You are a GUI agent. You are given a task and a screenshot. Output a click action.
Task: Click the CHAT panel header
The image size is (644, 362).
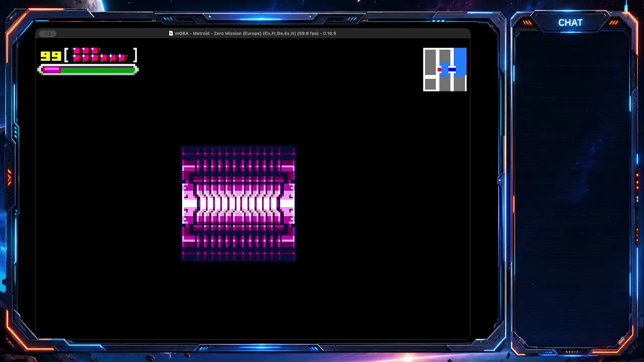(571, 23)
